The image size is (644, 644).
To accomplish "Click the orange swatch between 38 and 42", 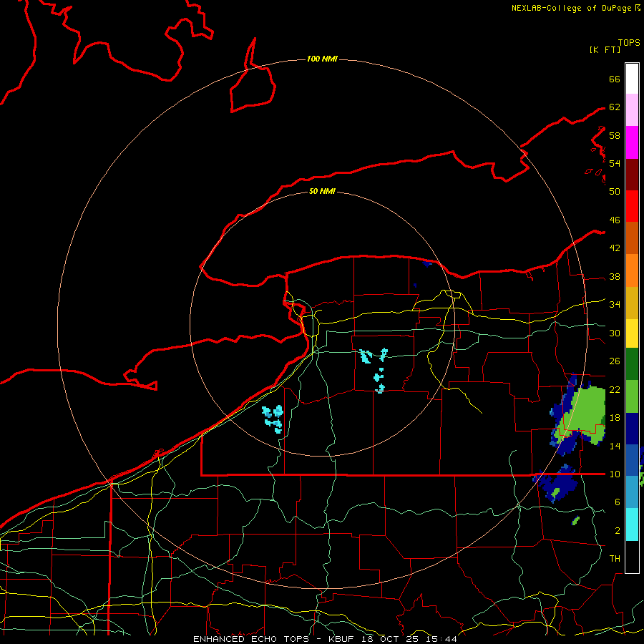I will pyautogui.click(x=632, y=270).
